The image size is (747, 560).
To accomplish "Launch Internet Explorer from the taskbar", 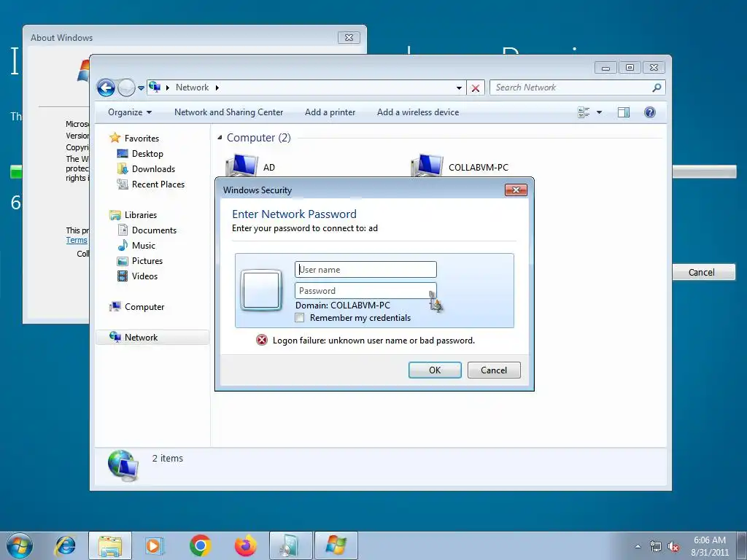I will click(x=65, y=545).
